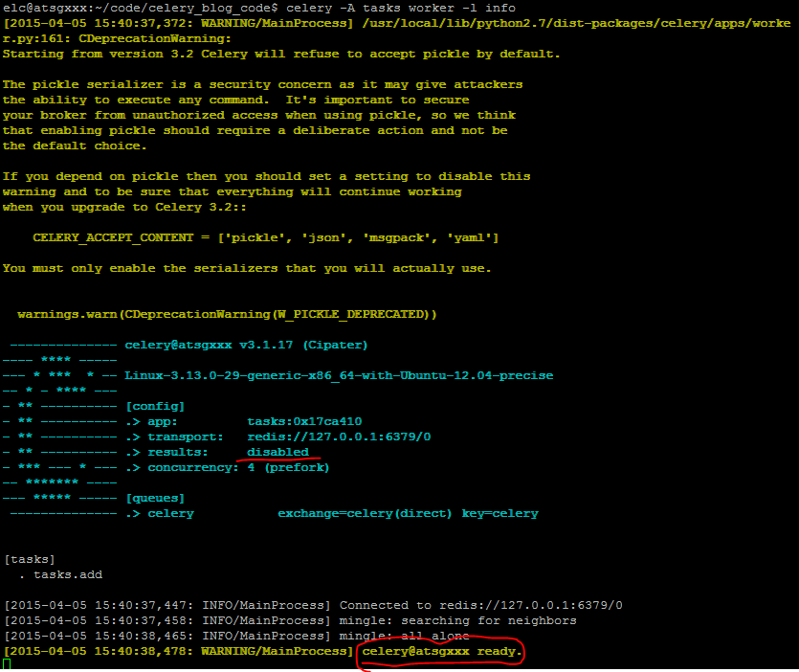This screenshot has width=799, height=672.
Task: Click the '. tasks.add' entry
Action: [61, 574]
